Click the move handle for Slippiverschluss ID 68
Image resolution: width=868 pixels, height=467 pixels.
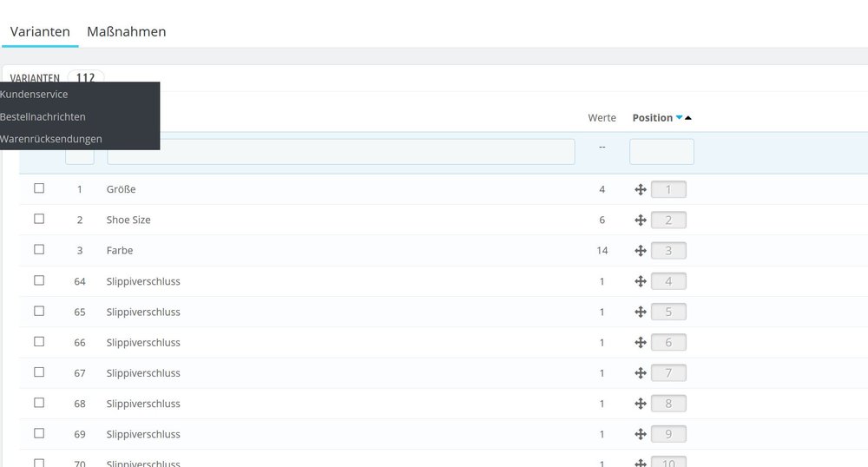click(x=641, y=404)
